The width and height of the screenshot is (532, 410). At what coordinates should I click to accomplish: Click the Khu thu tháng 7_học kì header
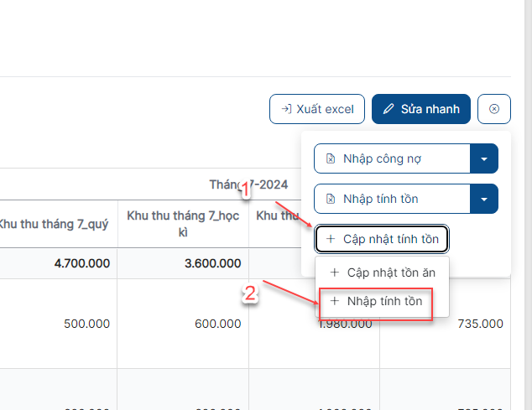click(x=183, y=224)
